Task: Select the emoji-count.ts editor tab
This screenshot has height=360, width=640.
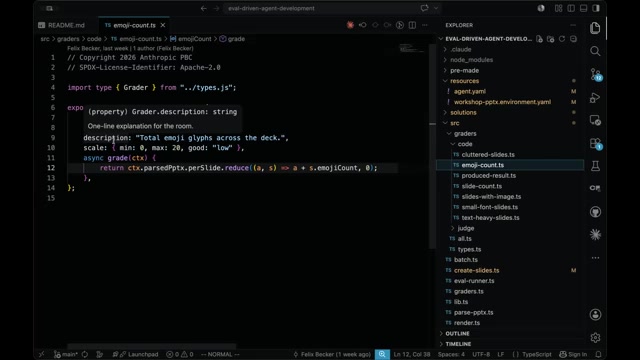Action: click(134, 25)
